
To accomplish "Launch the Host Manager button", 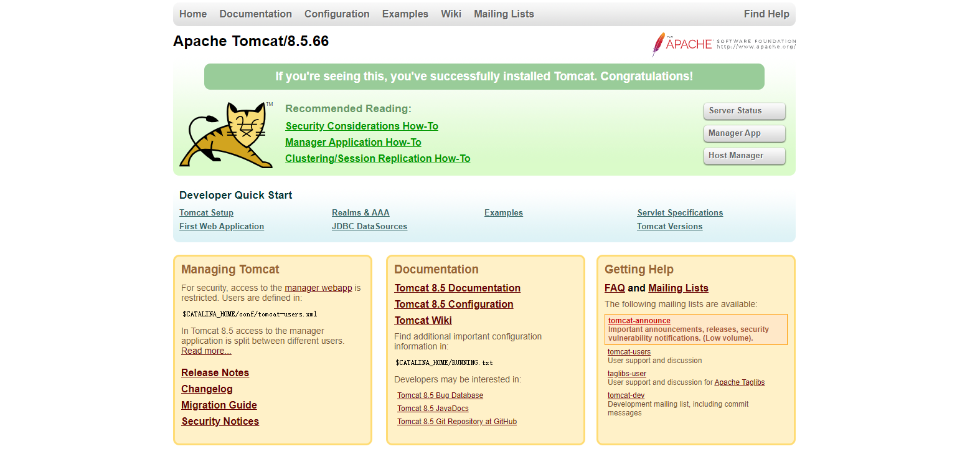I will click(x=744, y=156).
